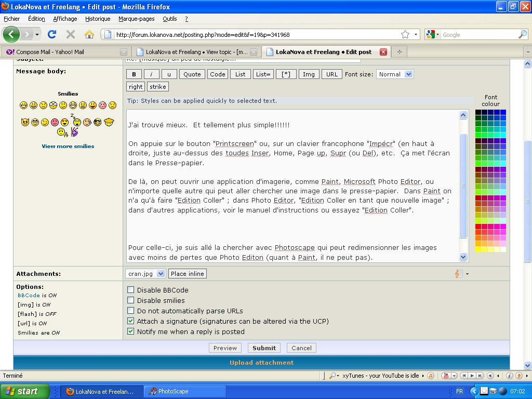The height and width of the screenshot is (399, 532).
Task: Click the Quote BBCode button
Action: coord(192,74)
